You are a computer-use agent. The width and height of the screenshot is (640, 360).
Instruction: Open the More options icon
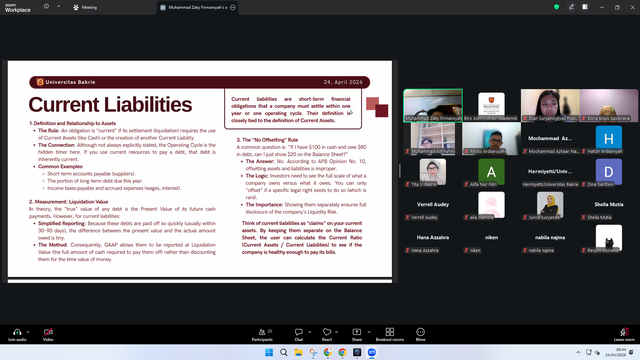pyautogui.click(x=420, y=332)
